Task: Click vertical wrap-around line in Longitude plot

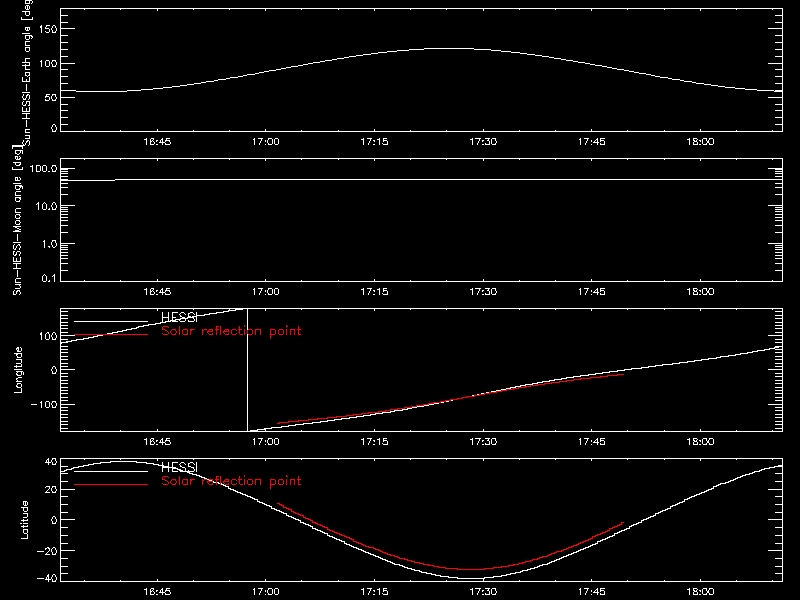Action: (x=247, y=370)
